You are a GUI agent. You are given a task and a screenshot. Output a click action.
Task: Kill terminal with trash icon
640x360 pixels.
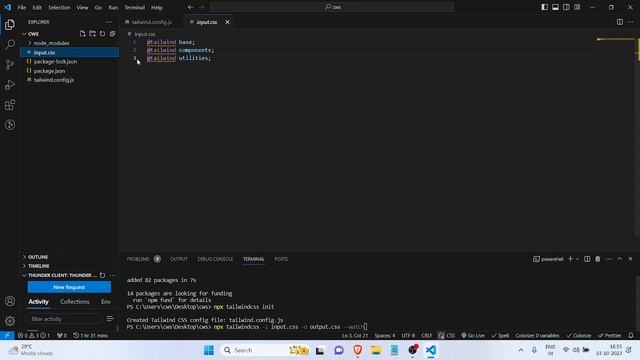[598, 259]
